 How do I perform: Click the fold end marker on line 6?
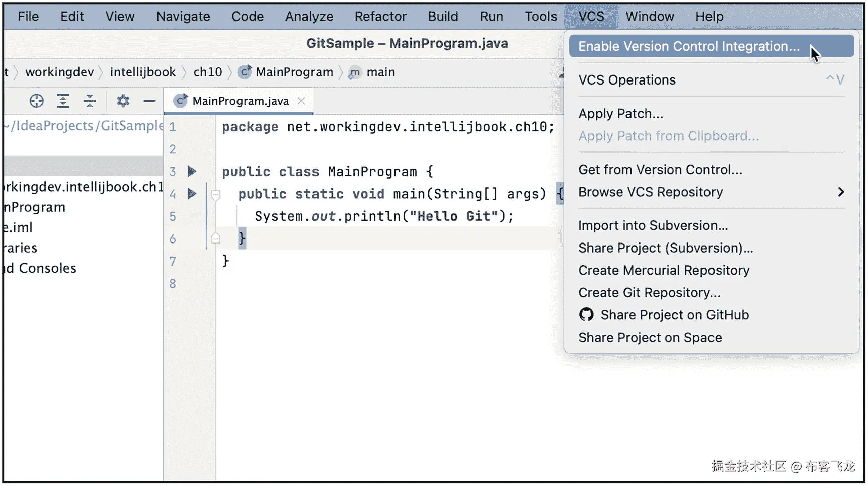point(216,238)
